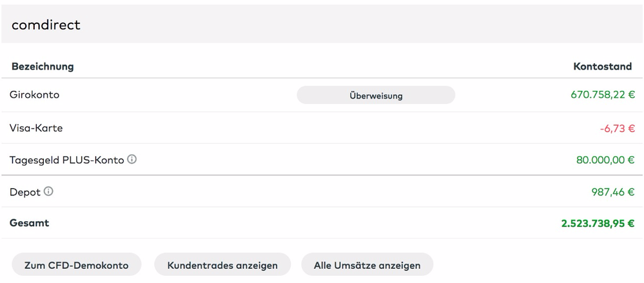Viewport: 644px width, 283px height.
Task: Click info icon beside Depot
Action: 48,191
